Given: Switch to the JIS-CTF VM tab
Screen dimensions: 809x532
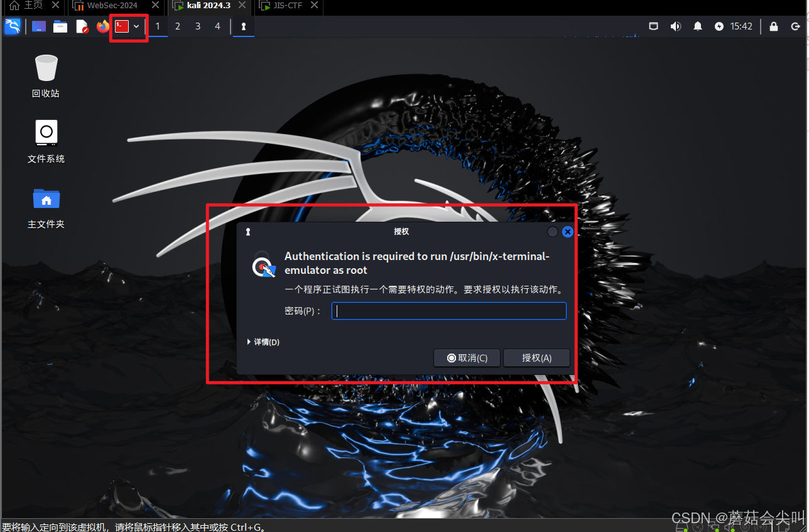Looking at the screenshot, I should (x=283, y=6).
